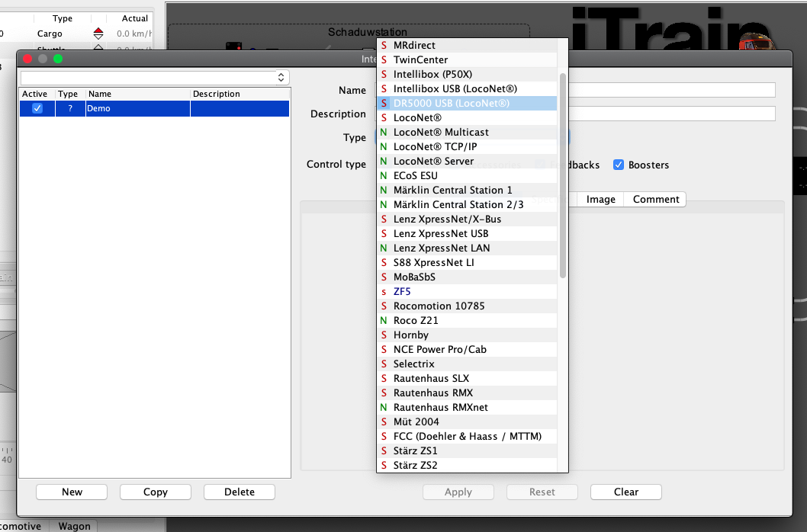
Task: Click the New button
Action: pos(72,492)
